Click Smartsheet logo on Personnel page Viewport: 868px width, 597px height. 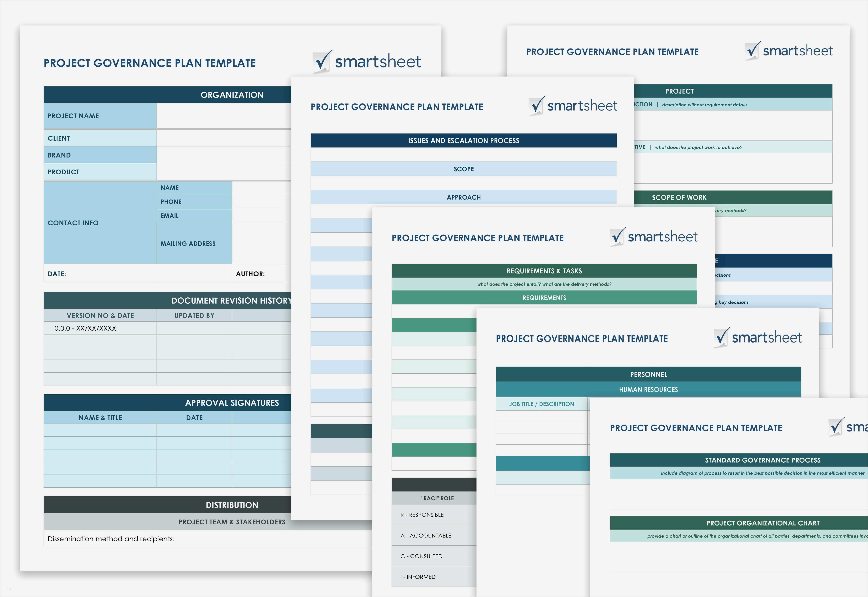[758, 337]
